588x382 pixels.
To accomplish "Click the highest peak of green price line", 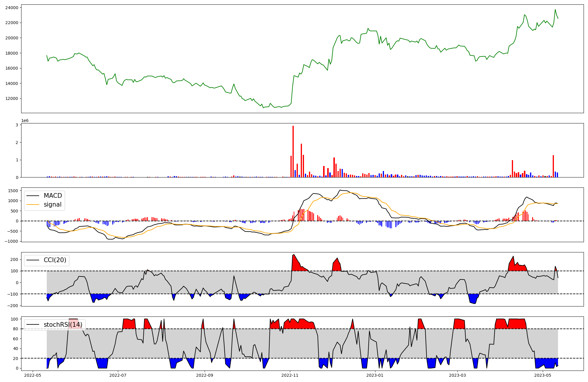I will point(555,9).
